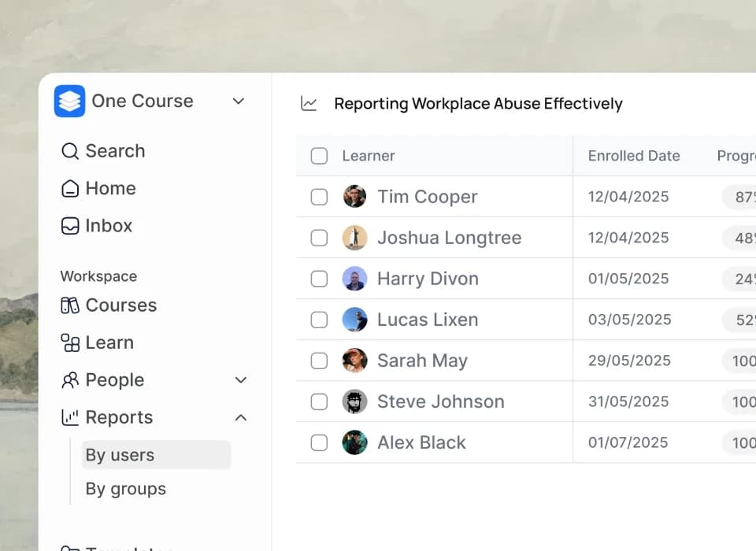This screenshot has height=551, width=756.
Task: Open Alex Black's learner name
Action: 421,442
